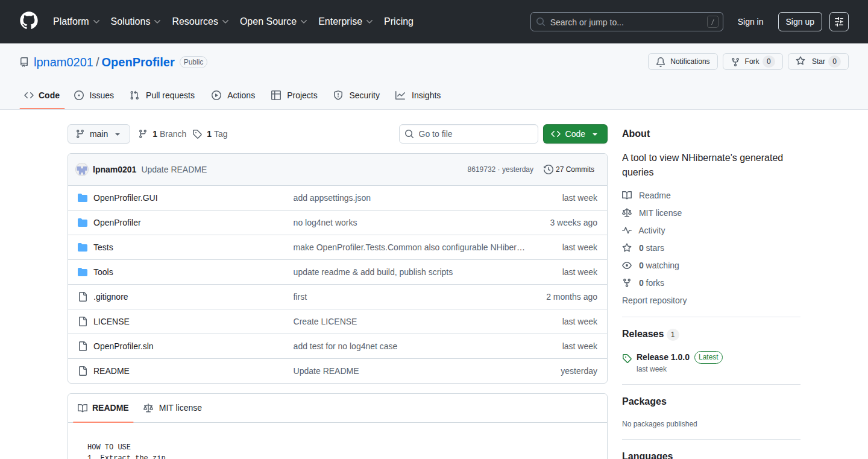
Task: Switch to the Projects tab
Action: [x=294, y=95]
